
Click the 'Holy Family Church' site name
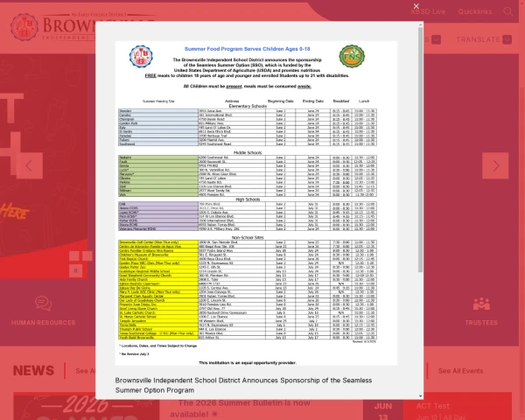click(133, 279)
